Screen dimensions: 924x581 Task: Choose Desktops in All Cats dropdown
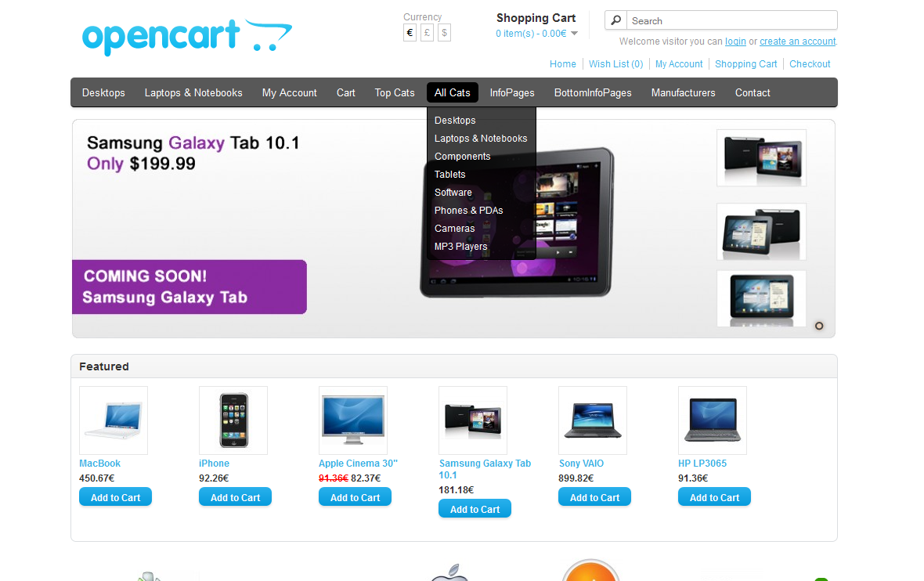[x=455, y=121]
